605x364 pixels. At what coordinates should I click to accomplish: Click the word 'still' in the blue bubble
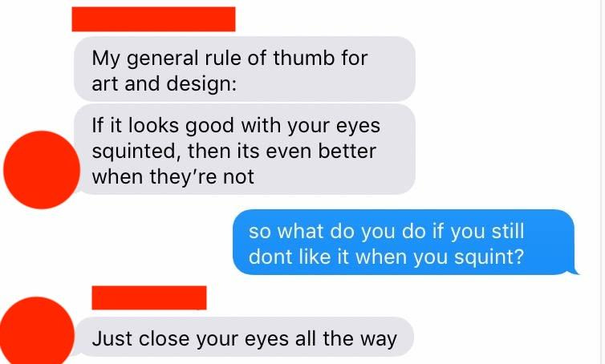(508, 231)
